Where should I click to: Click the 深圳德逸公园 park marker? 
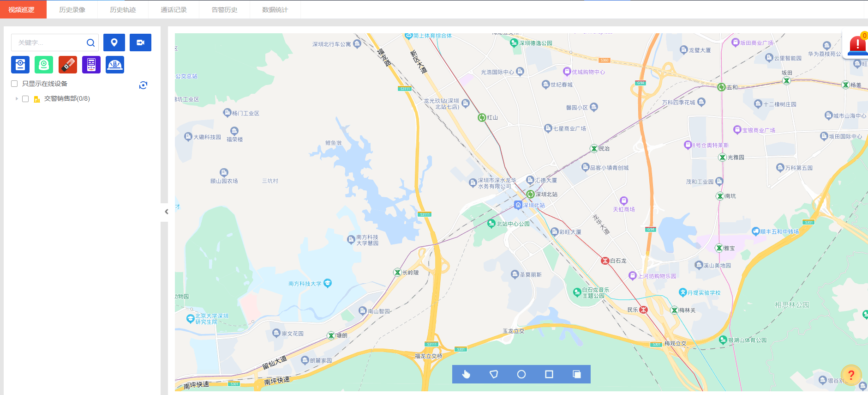[514, 43]
